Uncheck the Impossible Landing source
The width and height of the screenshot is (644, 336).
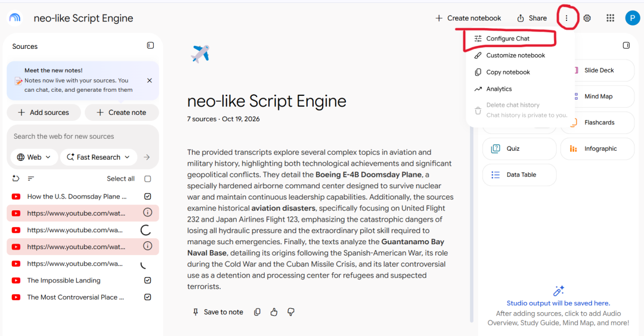tap(148, 281)
